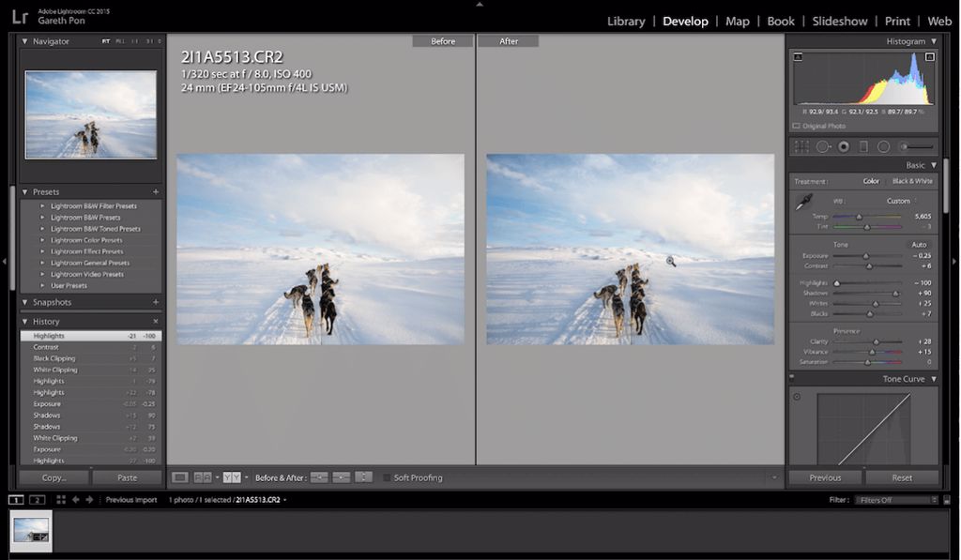Screen dimensions: 961x560
Task: Click the Temp slider handle
Action: click(859, 217)
